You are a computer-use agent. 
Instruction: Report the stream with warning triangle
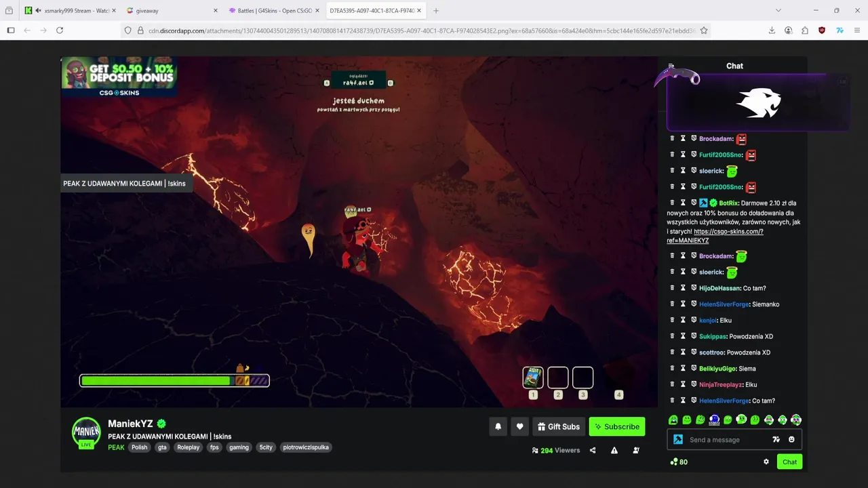click(614, 450)
